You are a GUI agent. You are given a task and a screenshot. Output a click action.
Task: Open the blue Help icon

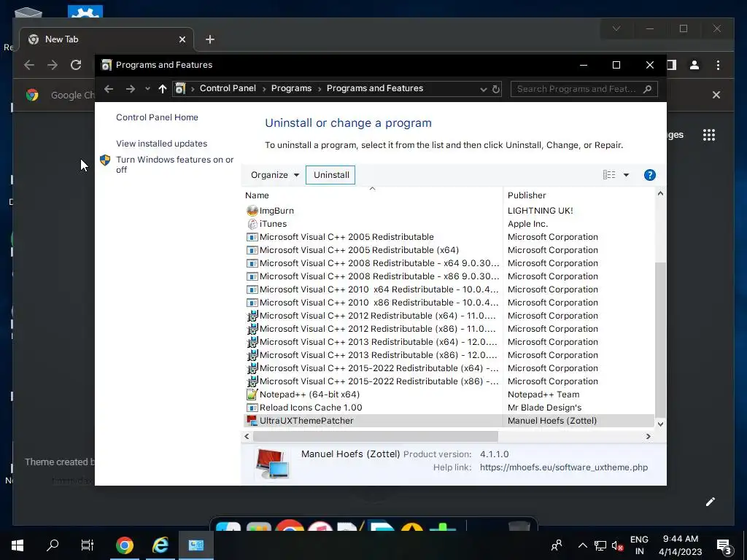click(649, 175)
